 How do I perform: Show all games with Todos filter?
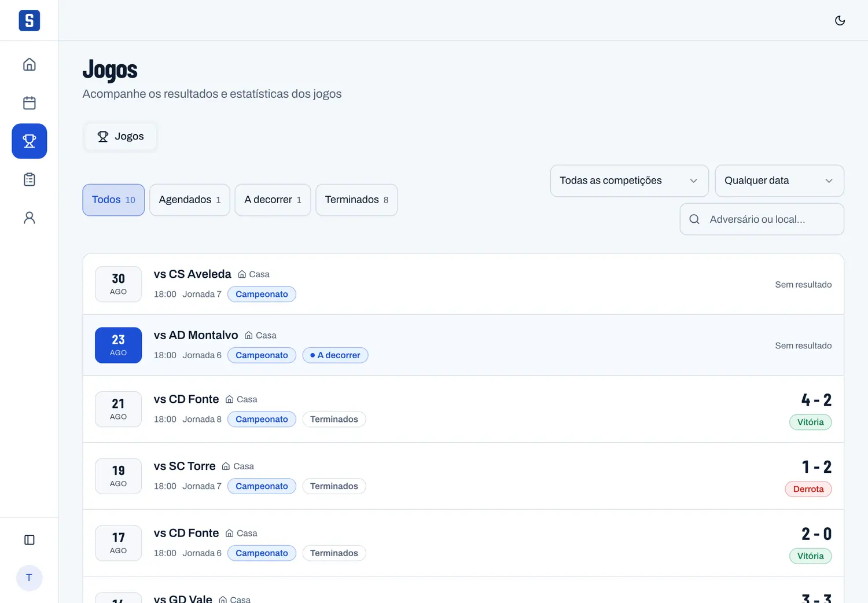(x=113, y=200)
